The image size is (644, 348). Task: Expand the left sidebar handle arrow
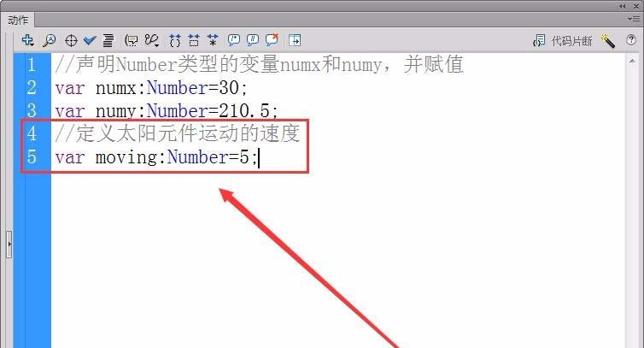(9, 244)
